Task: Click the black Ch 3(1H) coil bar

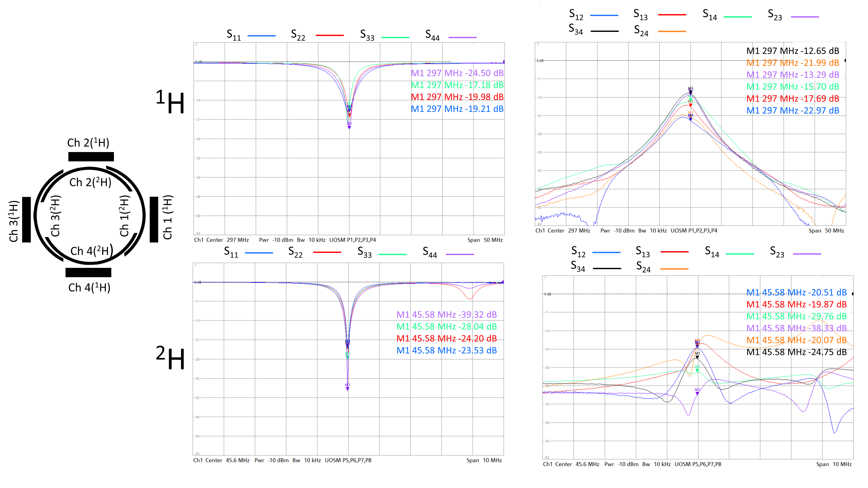Action: (x=27, y=219)
